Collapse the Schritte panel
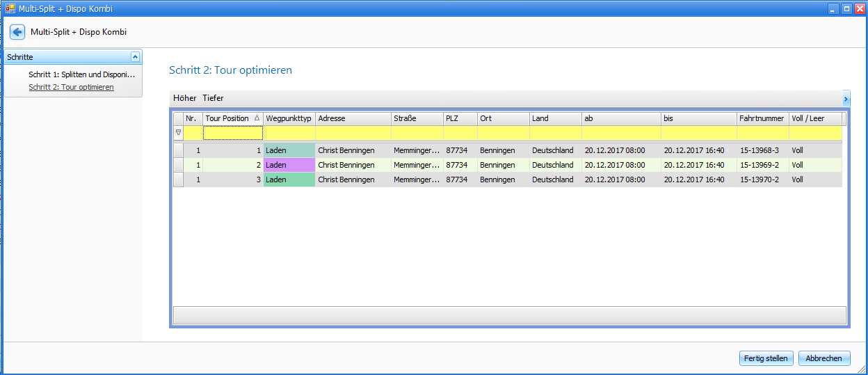This screenshot has height=375, width=868. (x=135, y=57)
